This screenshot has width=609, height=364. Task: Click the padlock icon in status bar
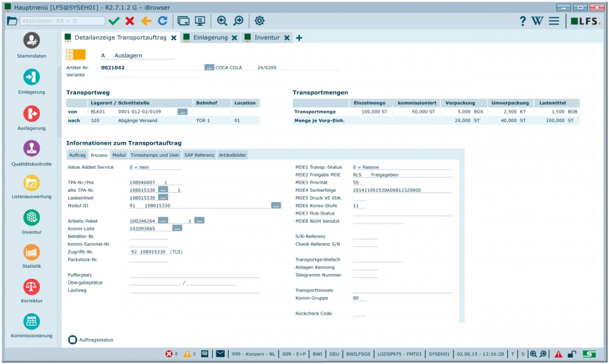[x=571, y=354]
